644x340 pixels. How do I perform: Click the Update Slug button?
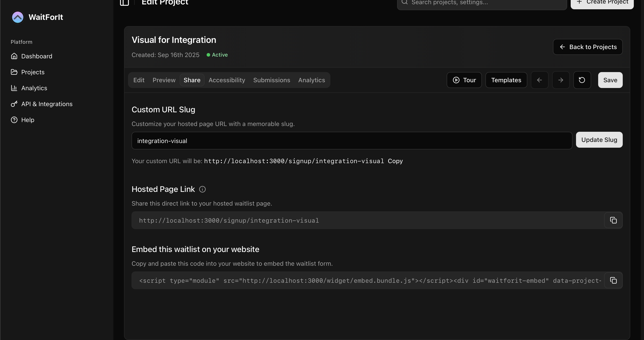click(x=599, y=140)
